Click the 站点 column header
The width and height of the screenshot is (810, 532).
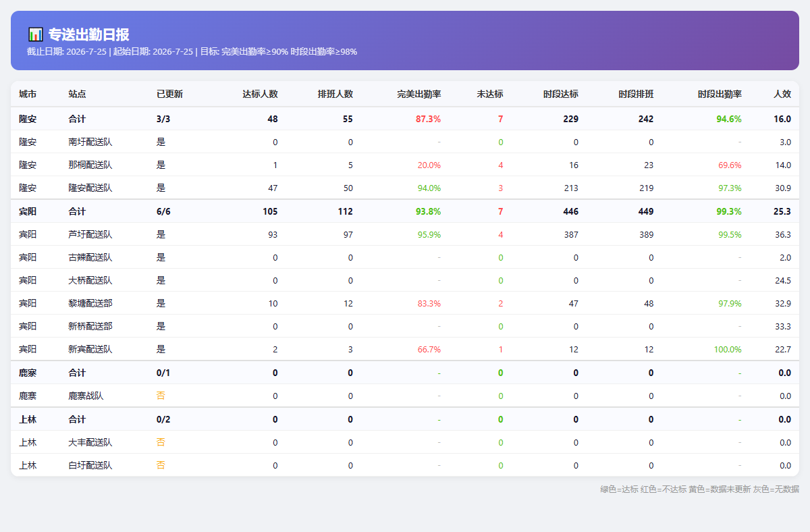point(77,94)
